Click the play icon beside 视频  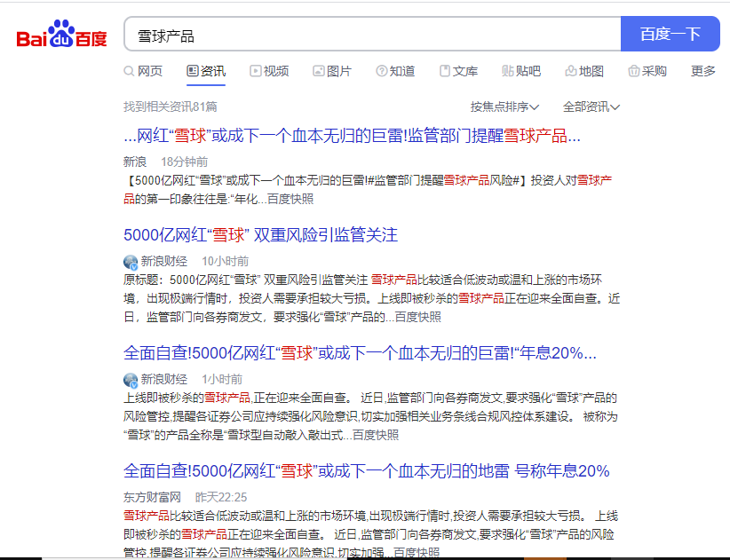[x=255, y=71]
